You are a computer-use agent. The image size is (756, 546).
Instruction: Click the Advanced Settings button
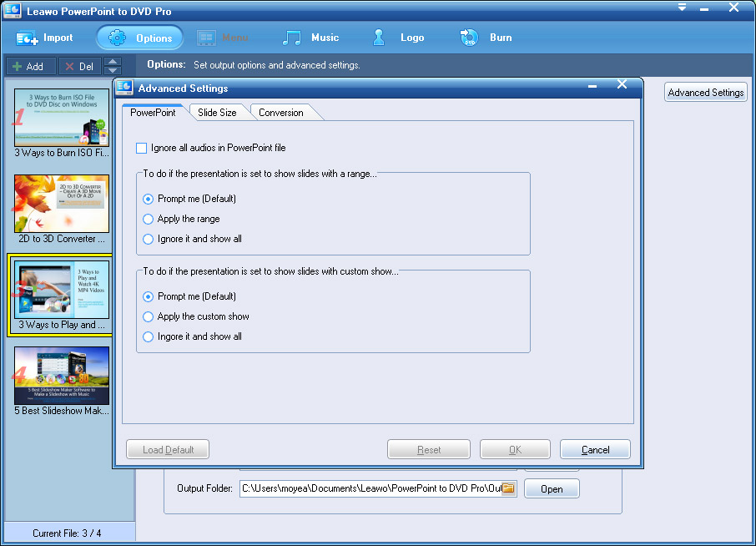pyautogui.click(x=705, y=93)
